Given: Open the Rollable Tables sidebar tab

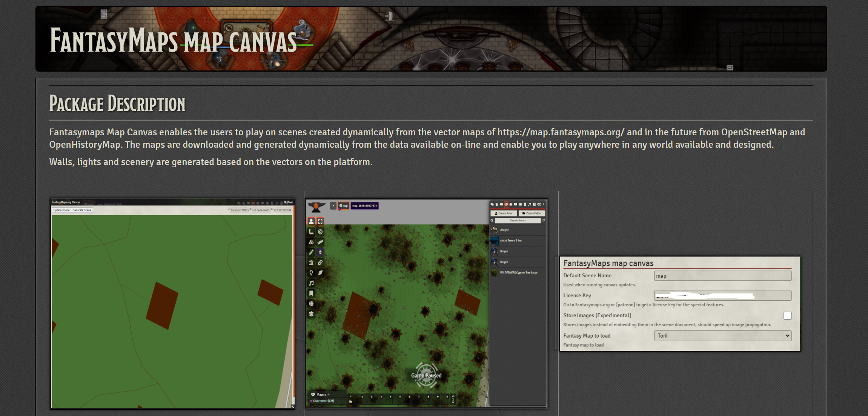Looking at the screenshot, I should 520,204.
